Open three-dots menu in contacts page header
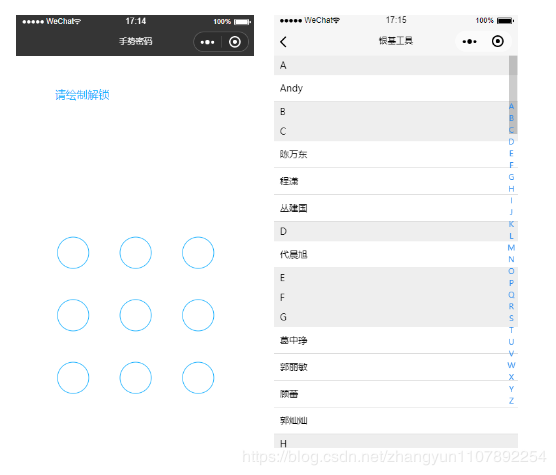The height and width of the screenshot is (475, 556). (469, 41)
